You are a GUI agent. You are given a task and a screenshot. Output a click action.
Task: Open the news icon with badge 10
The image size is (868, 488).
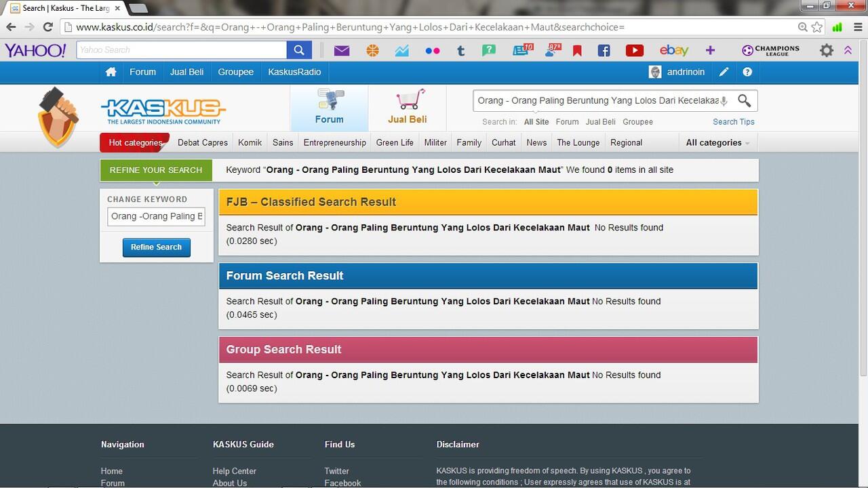(522, 50)
